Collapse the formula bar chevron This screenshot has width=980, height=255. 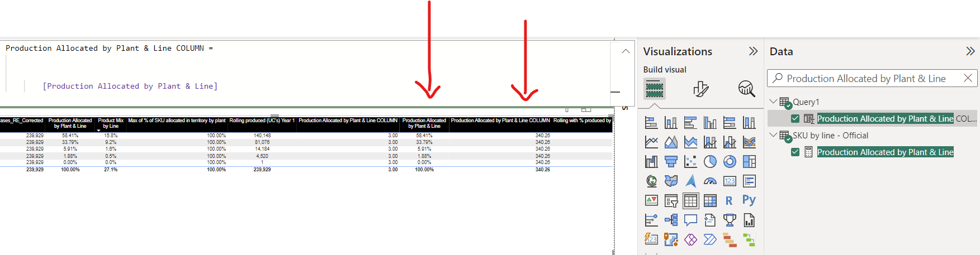click(626, 51)
